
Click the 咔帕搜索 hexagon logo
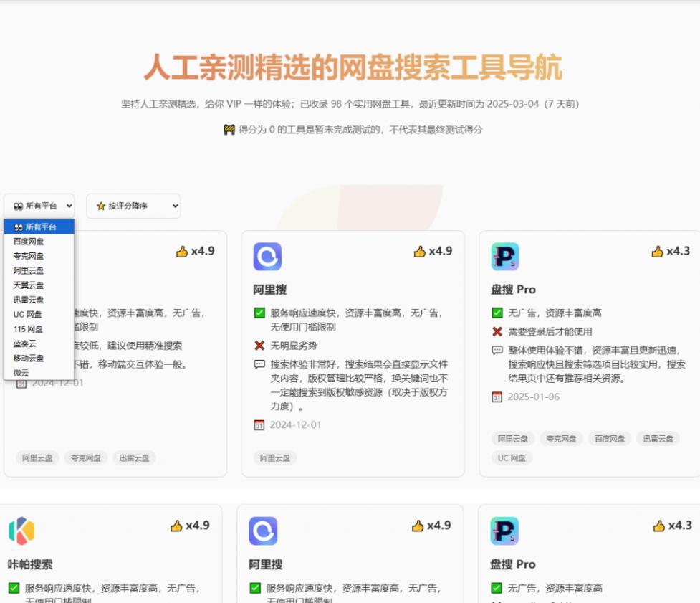[x=21, y=531]
